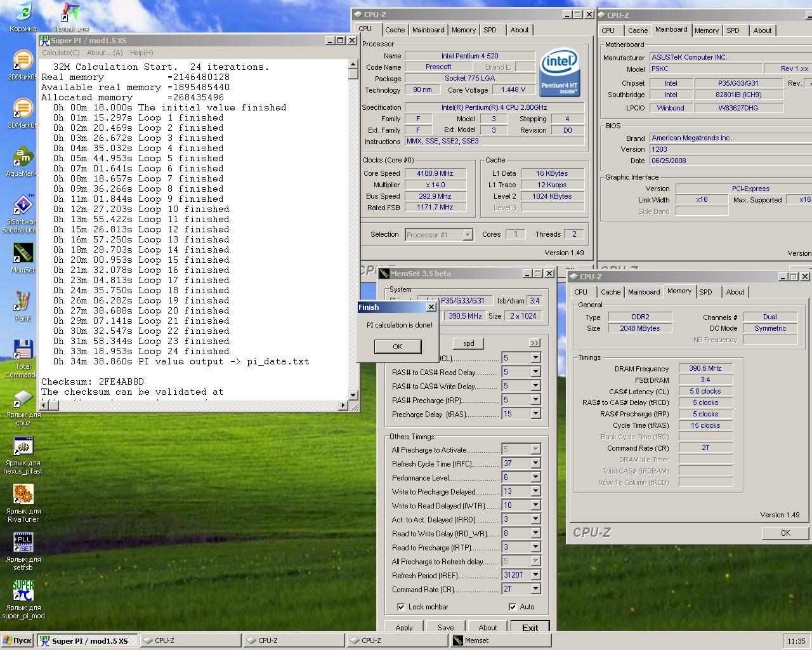Viewport: 812px width, 650px height.
Task: Switch to Cache tab in first CPU-Z
Action: [395, 30]
